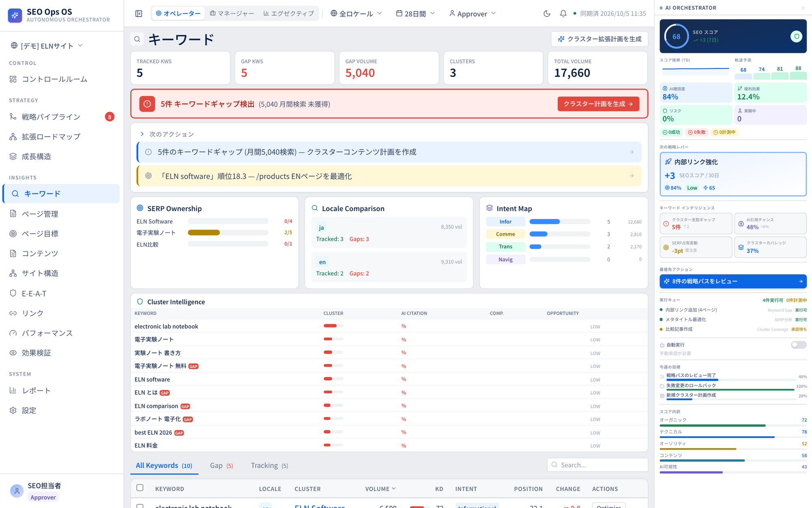Click red クラスター計画を生成 button
The image size is (812, 508).
point(598,104)
